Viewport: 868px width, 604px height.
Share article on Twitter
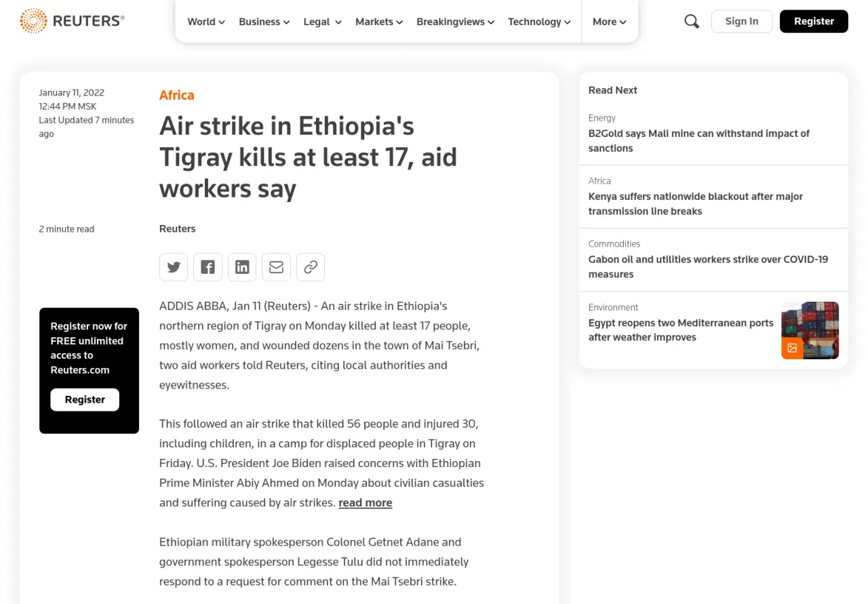coord(174,267)
